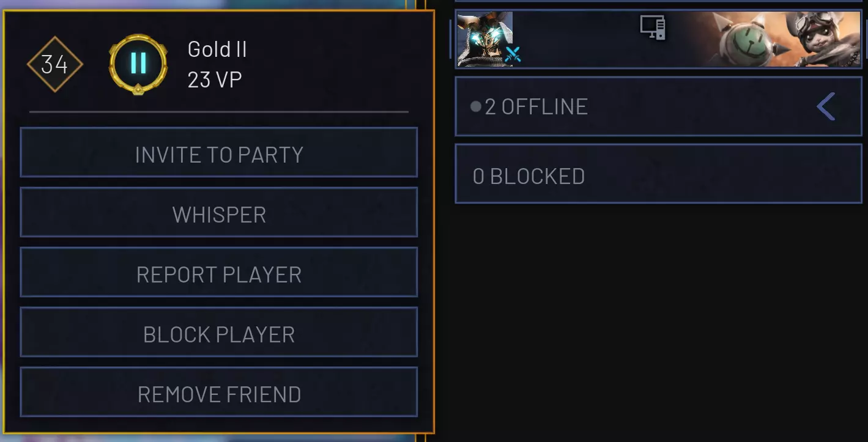Click the Gold II rank label
This screenshot has height=442, width=868.
coord(217,50)
